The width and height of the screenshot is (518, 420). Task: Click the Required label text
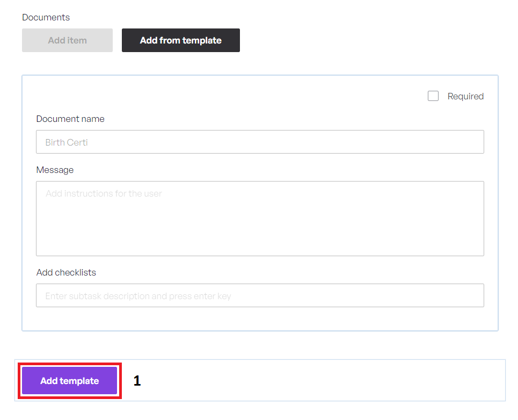click(x=465, y=96)
